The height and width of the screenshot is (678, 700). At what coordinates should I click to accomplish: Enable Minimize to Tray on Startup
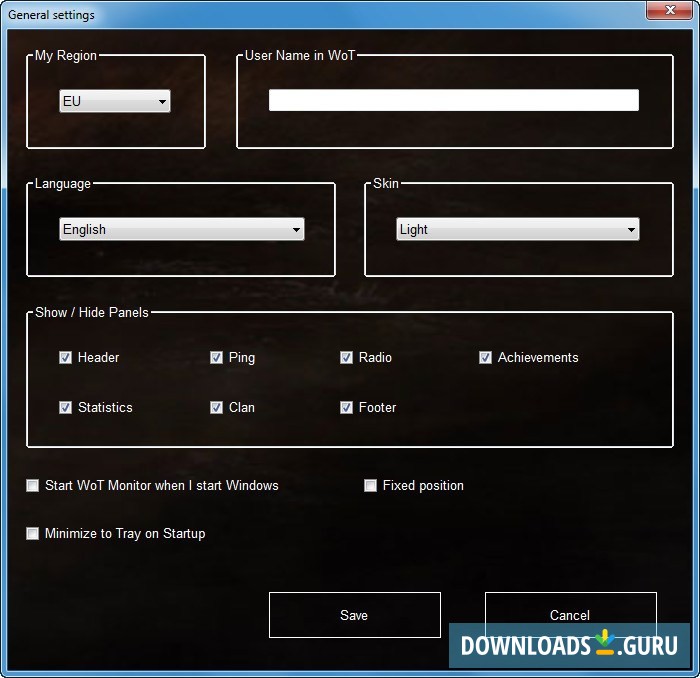point(33,534)
